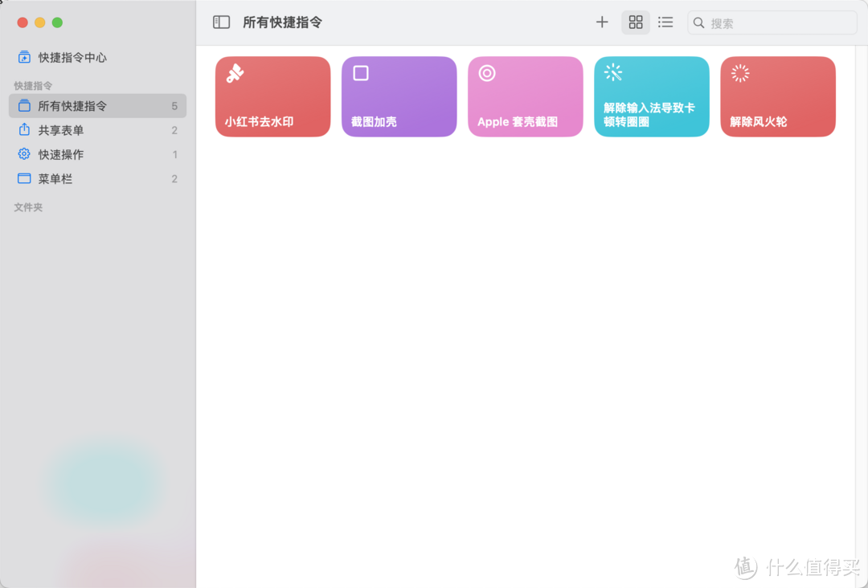868x588 pixels.
Task: Click the magnifier icon in the search field
Action: pyautogui.click(x=699, y=22)
